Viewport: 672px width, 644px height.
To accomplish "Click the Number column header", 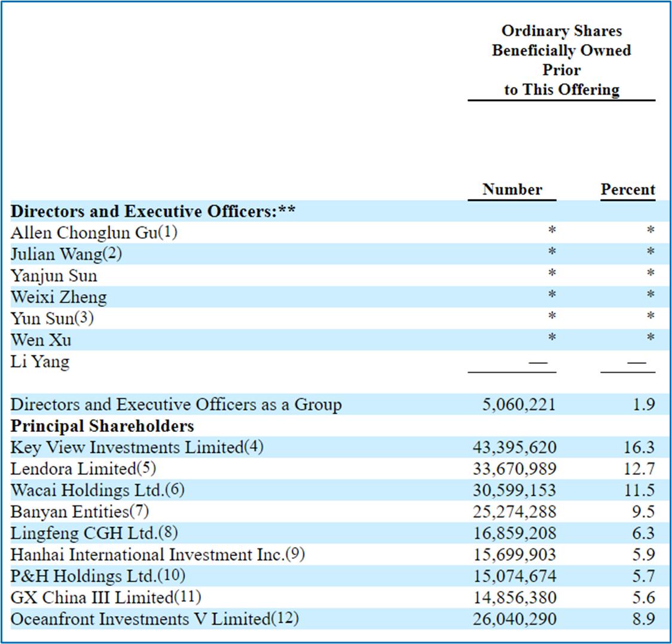I will 512,190.
